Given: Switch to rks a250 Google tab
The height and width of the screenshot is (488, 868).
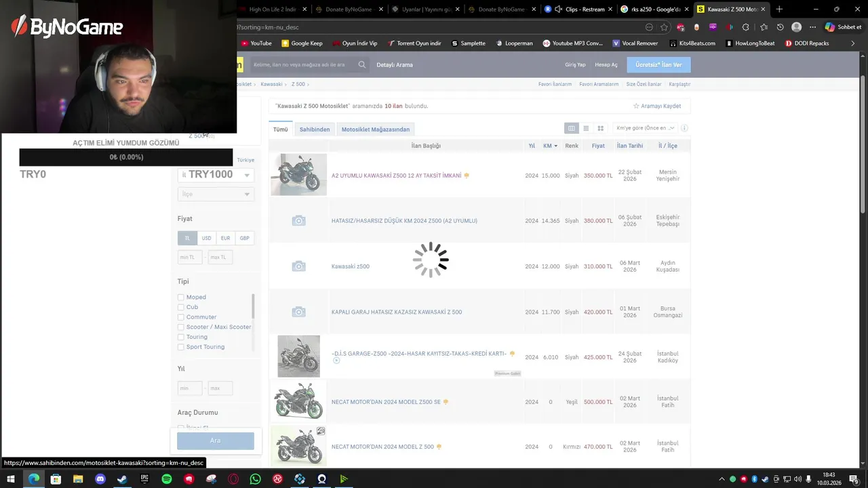Looking at the screenshot, I should (655, 9).
